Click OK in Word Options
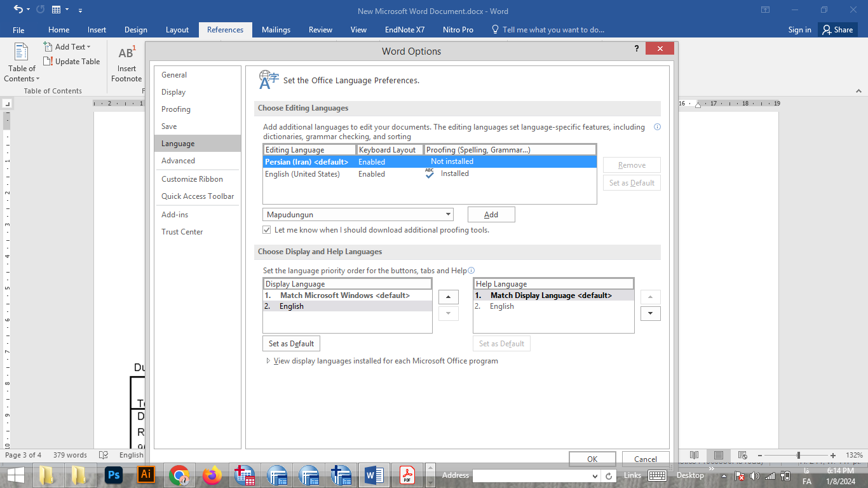This screenshot has width=868, height=488. coord(592,459)
